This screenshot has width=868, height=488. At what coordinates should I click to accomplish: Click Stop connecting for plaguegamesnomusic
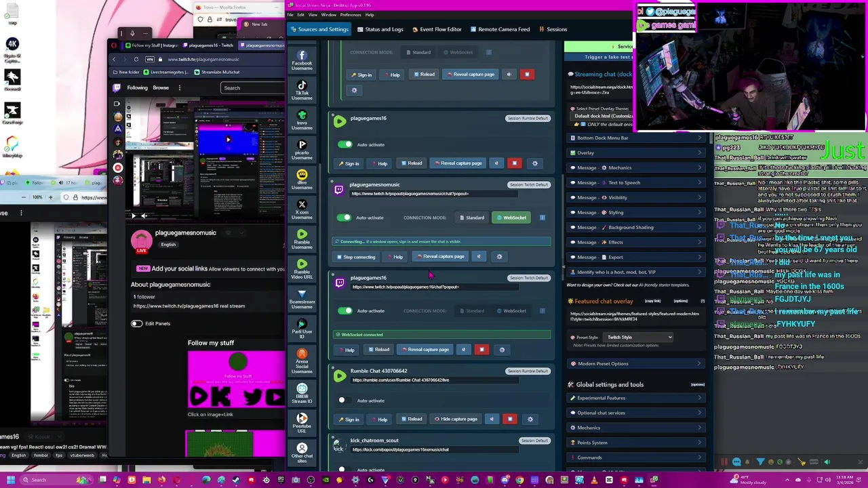coord(355,257)
